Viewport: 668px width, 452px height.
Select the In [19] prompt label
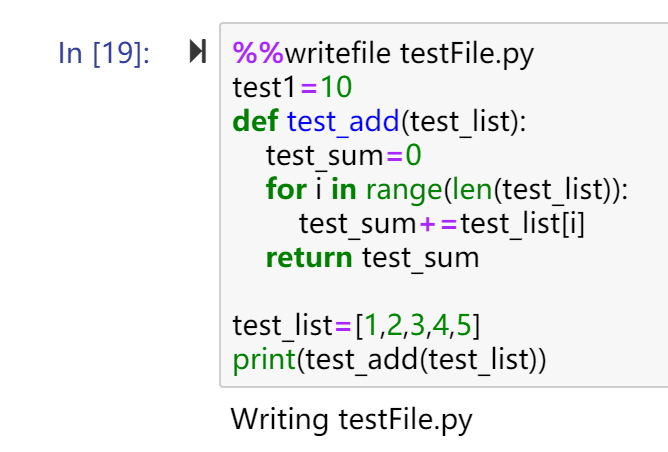pyautogui.click(x=104, y=53)
